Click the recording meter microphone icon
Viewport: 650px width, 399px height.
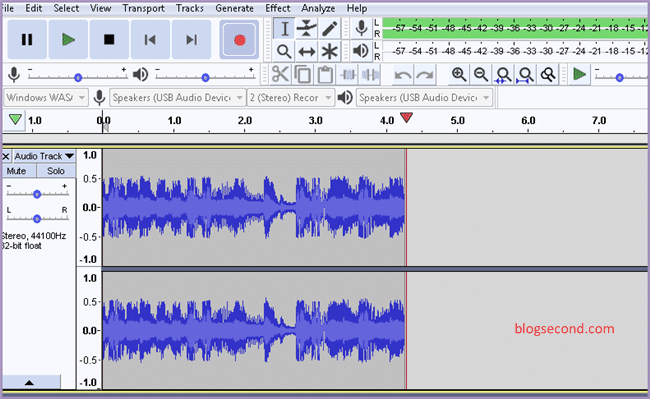click(x=361, y=28)
